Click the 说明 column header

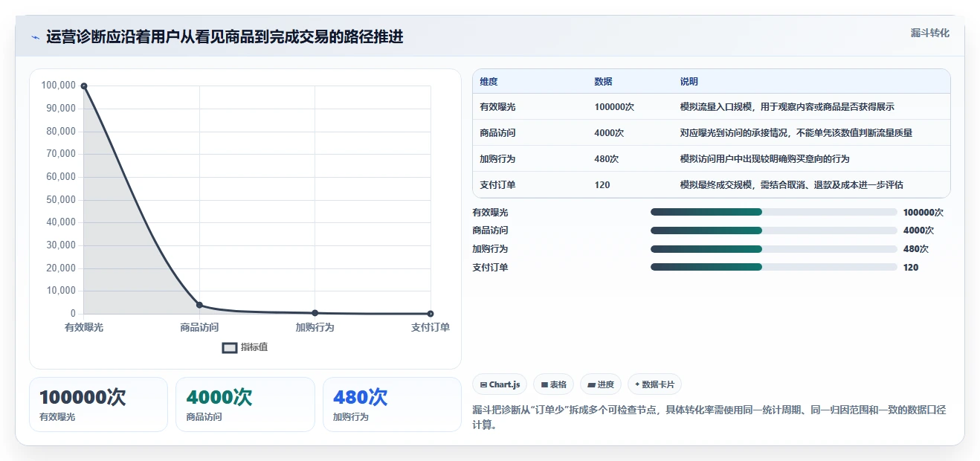point(689,82)
